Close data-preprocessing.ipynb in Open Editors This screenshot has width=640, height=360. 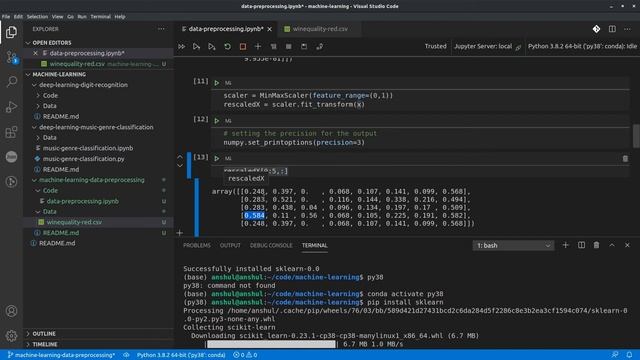(36, 53)
